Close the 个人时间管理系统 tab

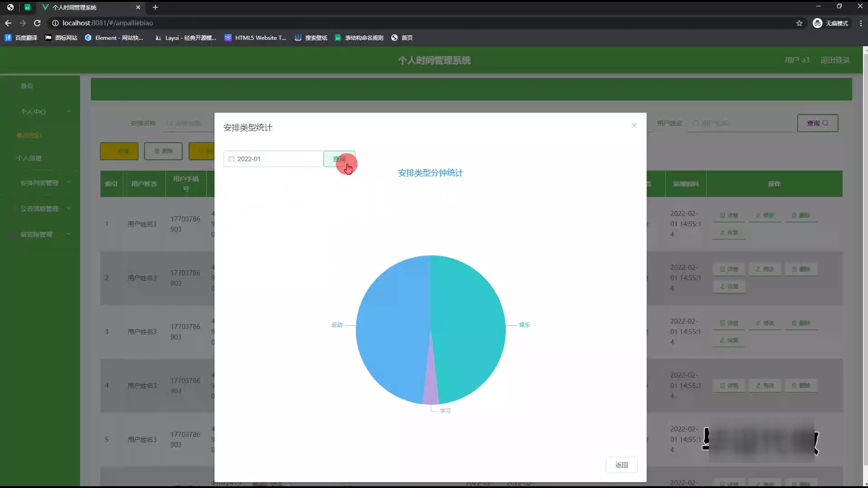pos(138,7)
